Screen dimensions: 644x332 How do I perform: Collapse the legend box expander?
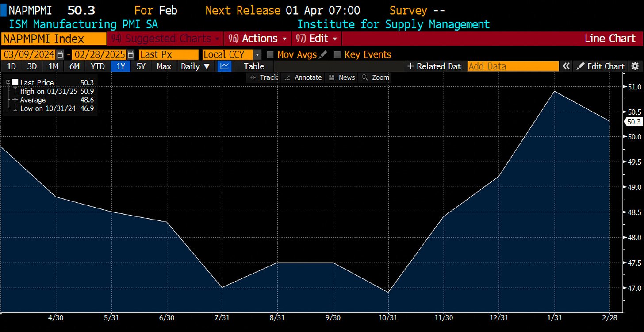click(x=8, y=82)
